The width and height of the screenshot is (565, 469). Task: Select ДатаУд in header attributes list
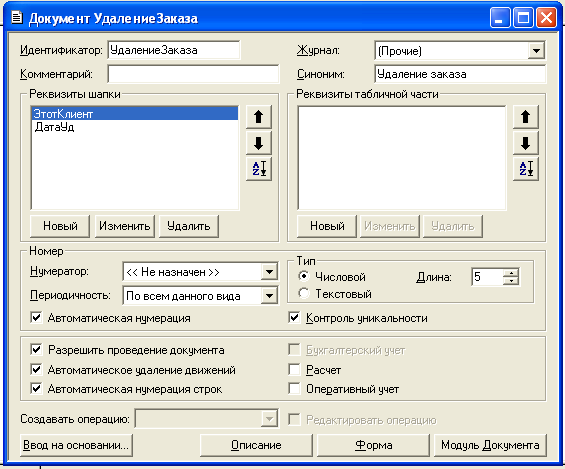point(54,127)
